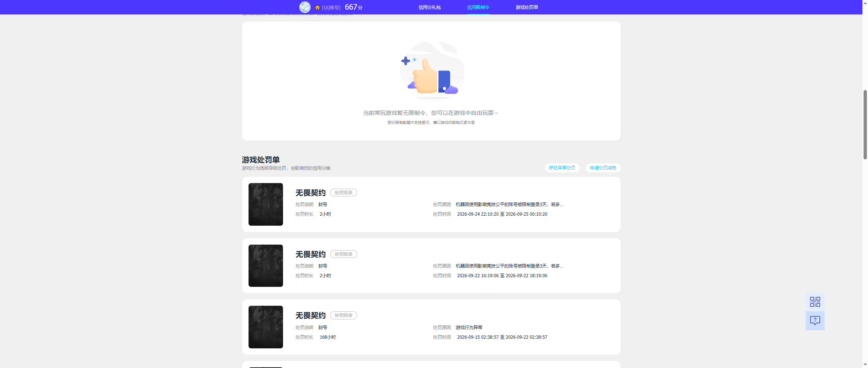Click 无畏契约 title on the 168小时 penalty card
Image resolution: width=868 pixels, height=368 pixels.
tap(310, 315)
